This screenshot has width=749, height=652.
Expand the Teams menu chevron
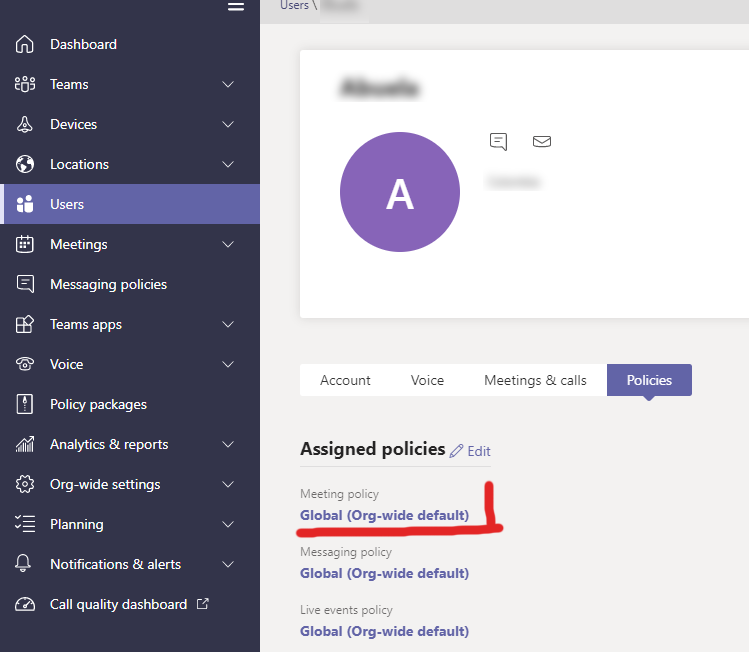(x=228, y=84)
